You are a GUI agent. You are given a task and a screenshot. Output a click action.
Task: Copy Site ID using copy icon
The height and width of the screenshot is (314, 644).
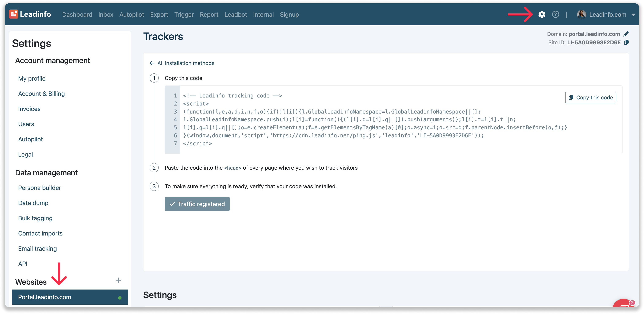(626, 42)
